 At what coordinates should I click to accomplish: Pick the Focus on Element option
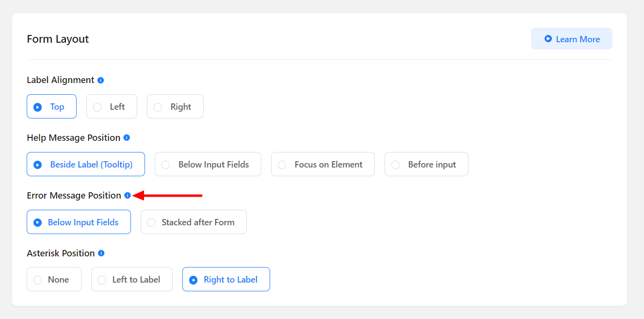(x=323, y=165)
